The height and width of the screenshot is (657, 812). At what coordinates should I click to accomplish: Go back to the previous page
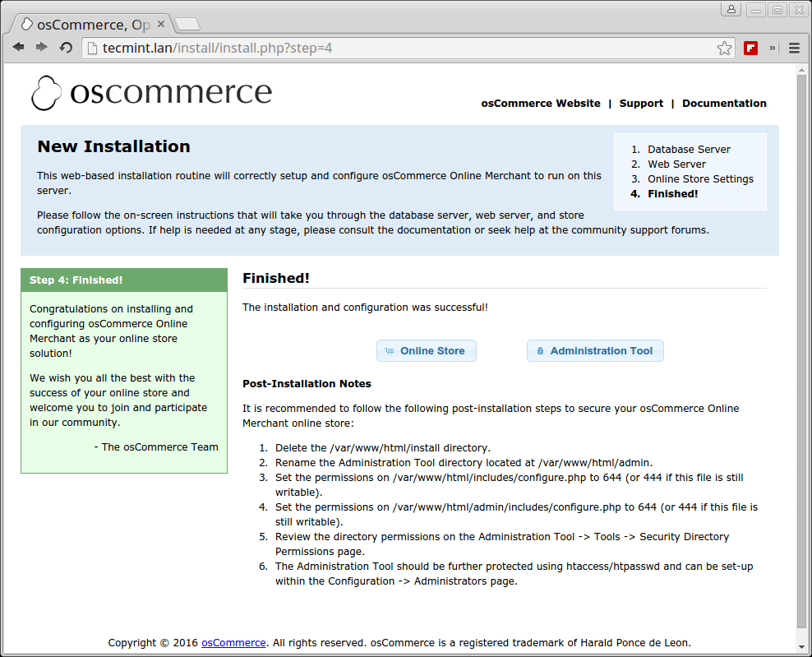[x=19, y=48]
